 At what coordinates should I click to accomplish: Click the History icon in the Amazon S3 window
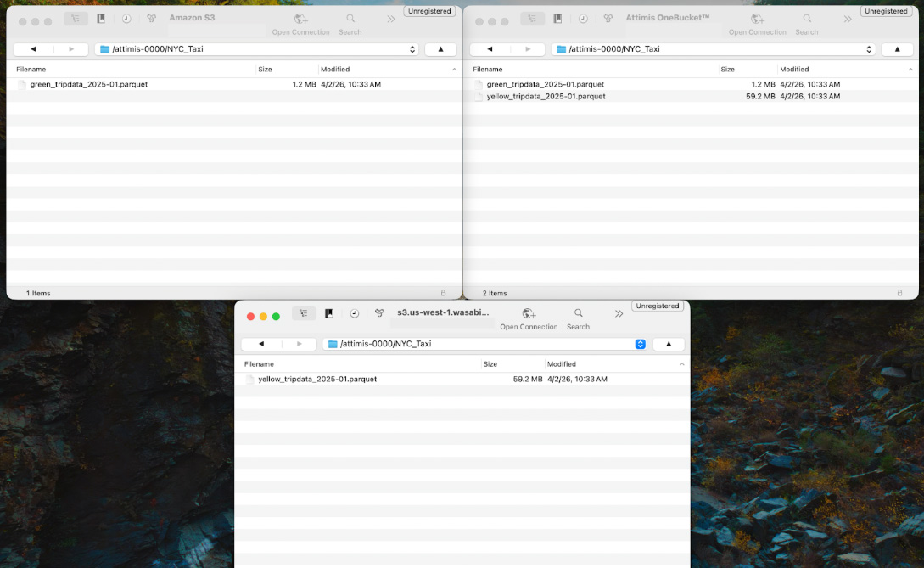(126, 19)
